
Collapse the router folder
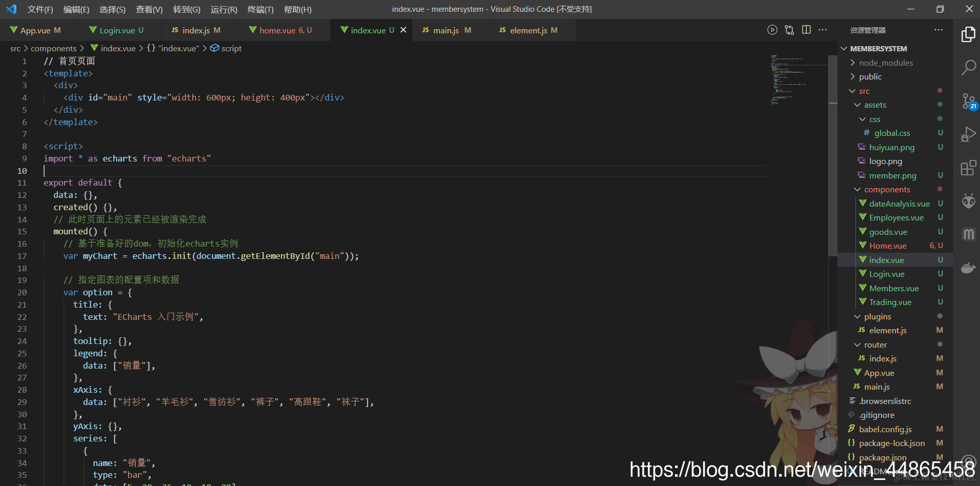(x=895, y=345)
